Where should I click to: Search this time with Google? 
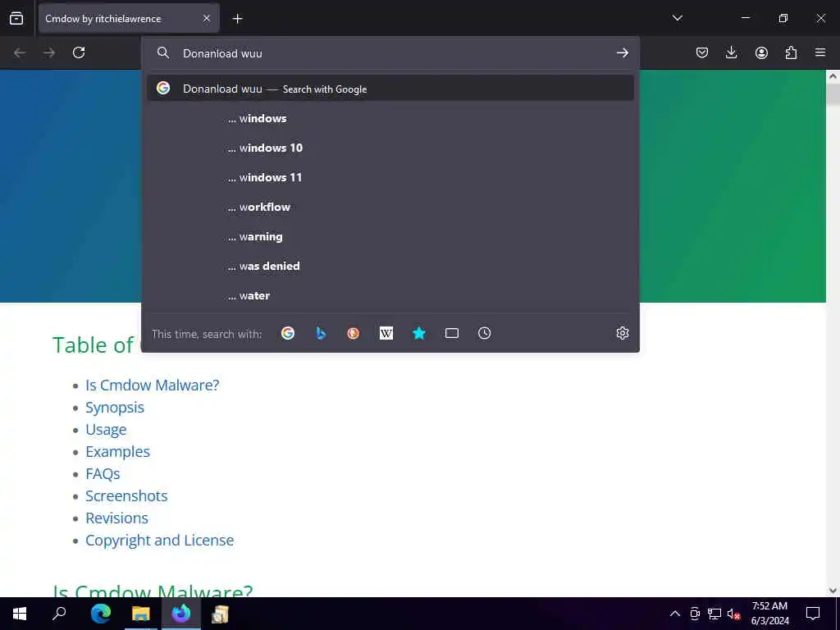(288, 333)
